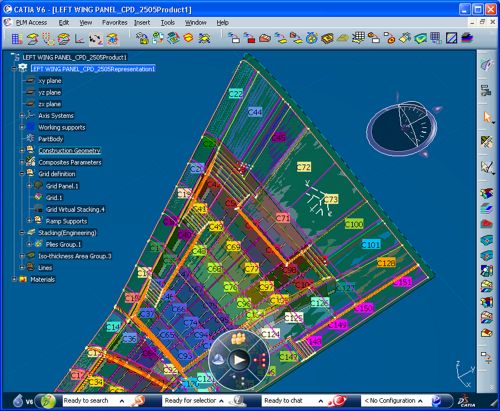Click the play button in the compass
This screenshot has width=500, height=411.
239,360
